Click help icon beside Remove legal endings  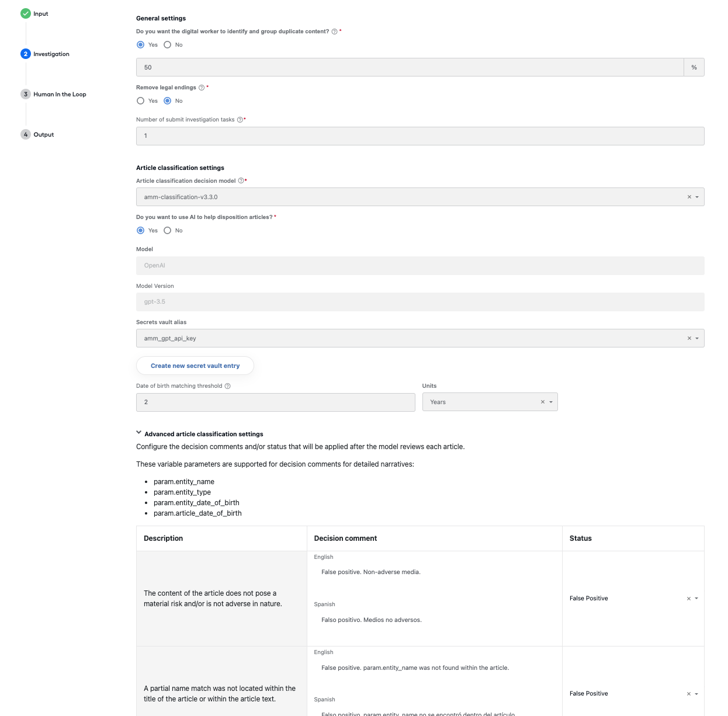[202, 88]
